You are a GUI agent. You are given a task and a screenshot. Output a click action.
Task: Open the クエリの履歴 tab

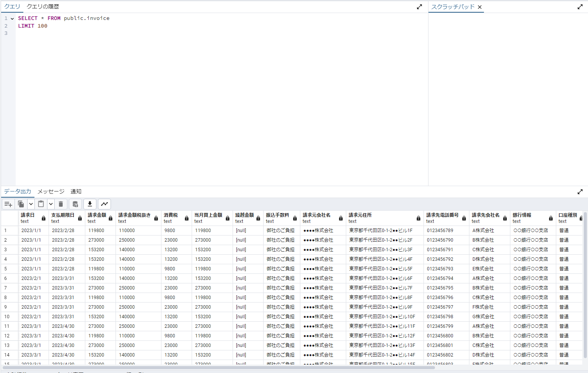pos(42,6)
